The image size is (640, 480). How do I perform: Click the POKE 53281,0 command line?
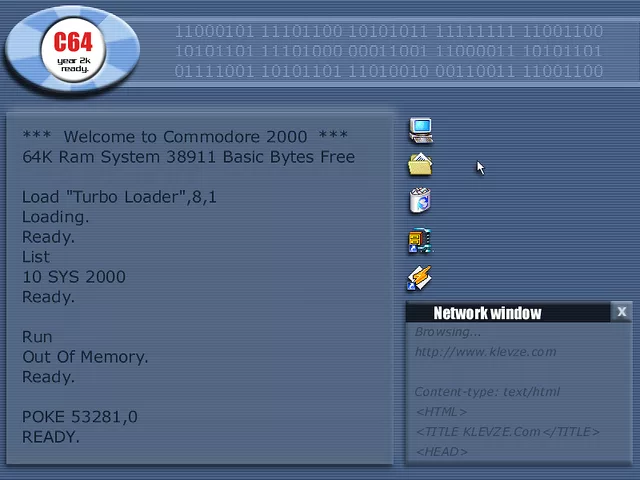click(x=80, y=417)
